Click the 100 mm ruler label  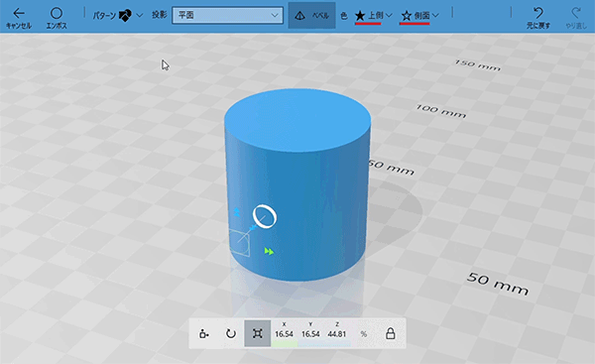click(x=441, y=111)
